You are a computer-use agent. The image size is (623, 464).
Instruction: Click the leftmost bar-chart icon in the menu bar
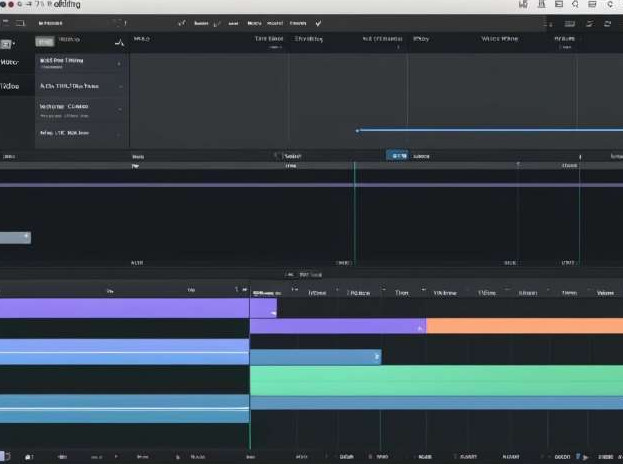coord(523,4)
